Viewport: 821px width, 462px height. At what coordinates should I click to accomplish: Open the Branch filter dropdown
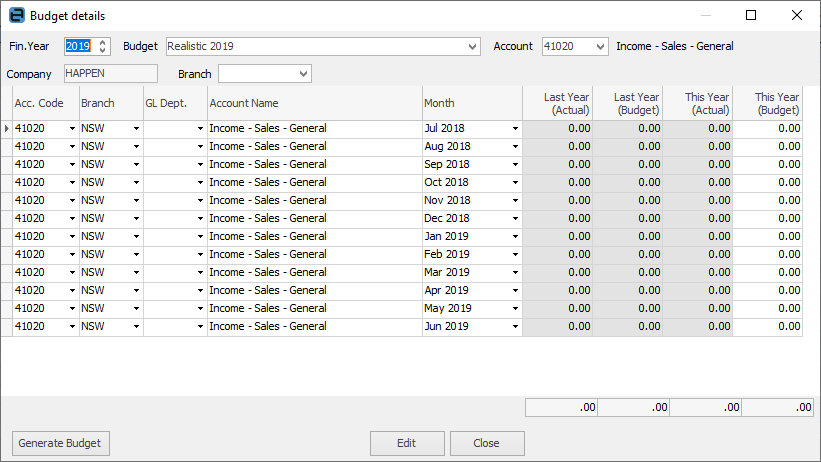[x=303, y=74]
